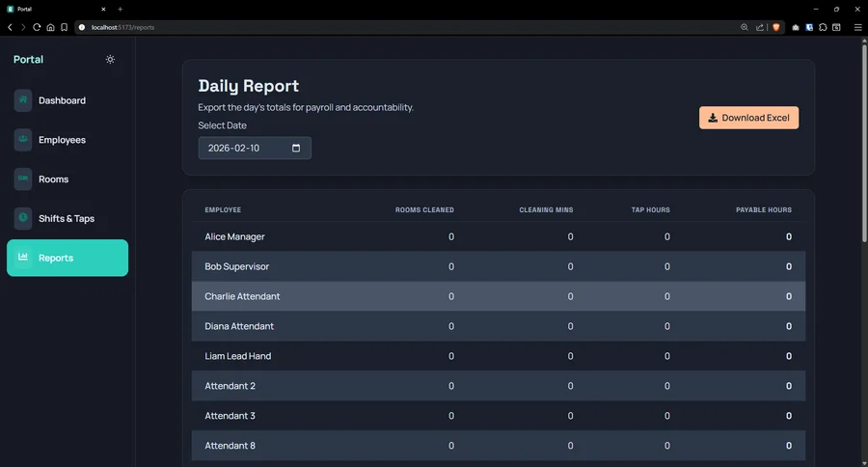Click the EMPLOYEE column header

[223, 210]
